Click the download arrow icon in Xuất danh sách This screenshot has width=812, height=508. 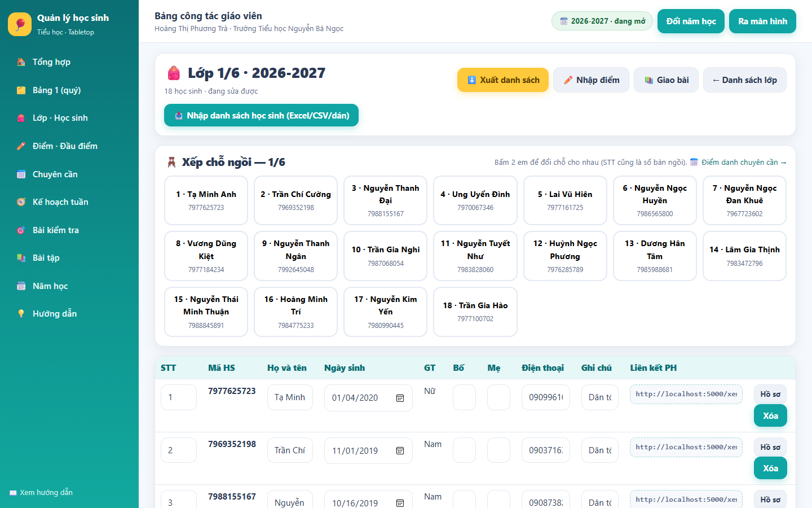pos(472,80)
